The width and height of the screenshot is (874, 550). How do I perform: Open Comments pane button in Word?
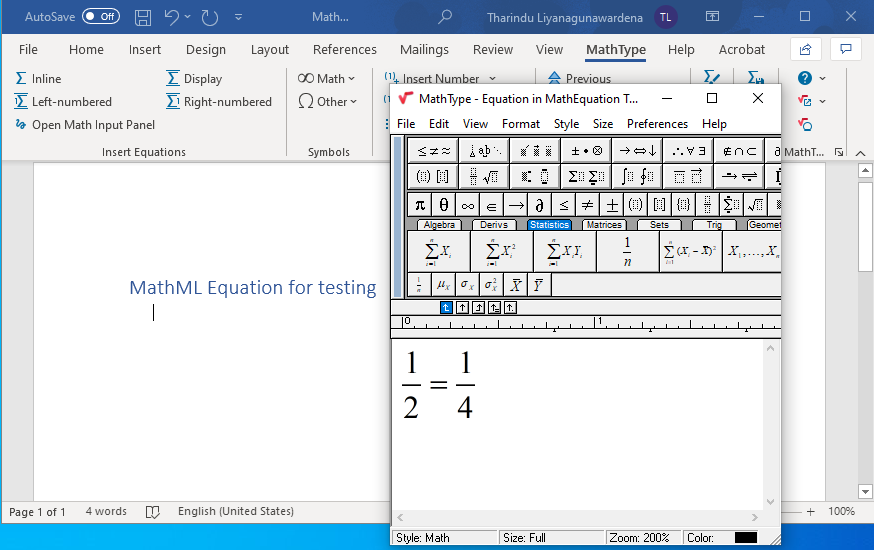(x=846, y=50)
